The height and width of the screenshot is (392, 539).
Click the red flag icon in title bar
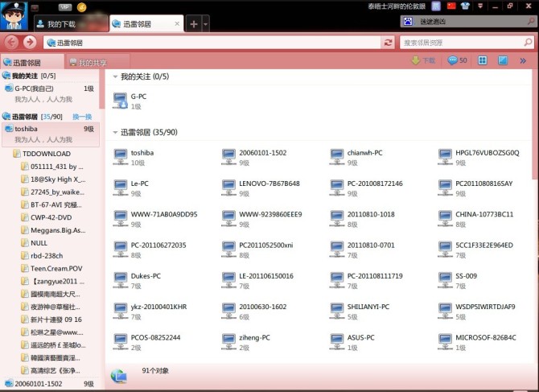click(451, 6)
